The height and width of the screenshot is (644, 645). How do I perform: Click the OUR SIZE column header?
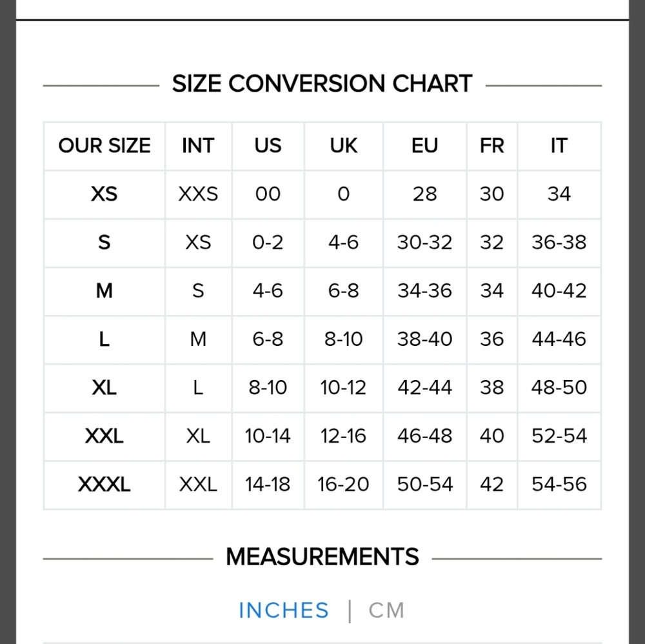[x=104, y=146]
